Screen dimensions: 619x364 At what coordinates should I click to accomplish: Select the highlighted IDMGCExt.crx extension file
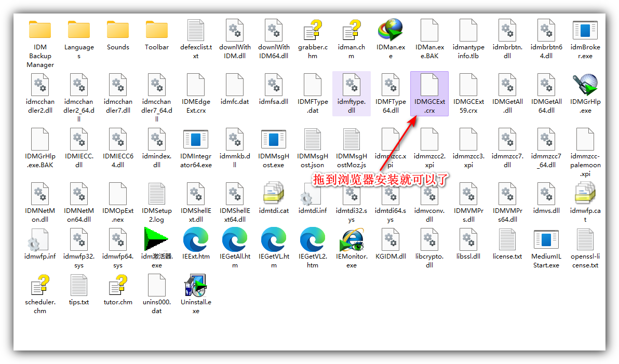tap(429, 85)
